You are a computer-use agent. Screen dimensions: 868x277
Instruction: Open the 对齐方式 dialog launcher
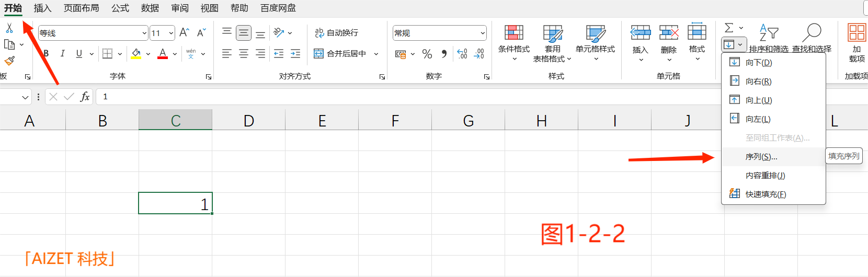coord(382,77)
